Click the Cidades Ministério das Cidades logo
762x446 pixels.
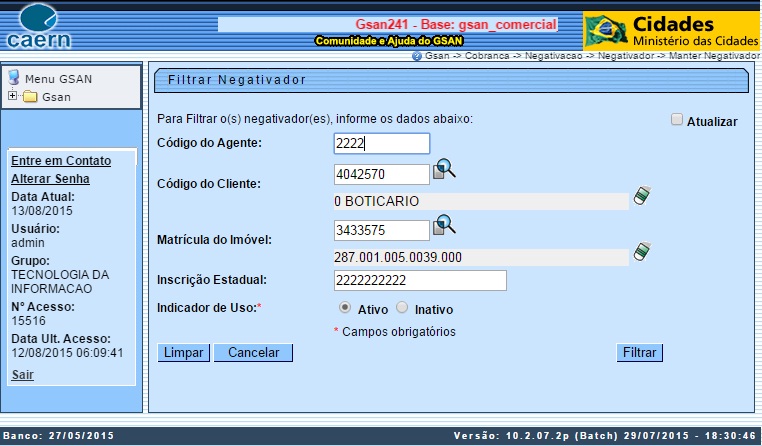pos(671,31)
